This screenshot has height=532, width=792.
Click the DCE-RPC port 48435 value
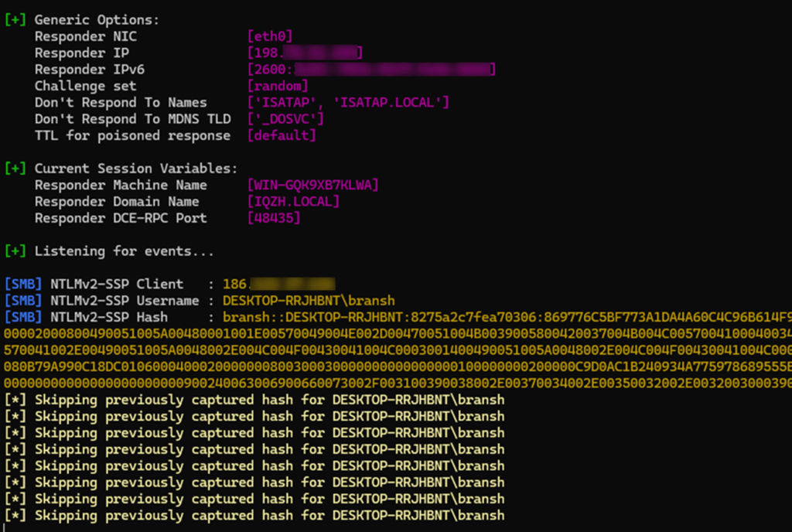tap(274, 218)
